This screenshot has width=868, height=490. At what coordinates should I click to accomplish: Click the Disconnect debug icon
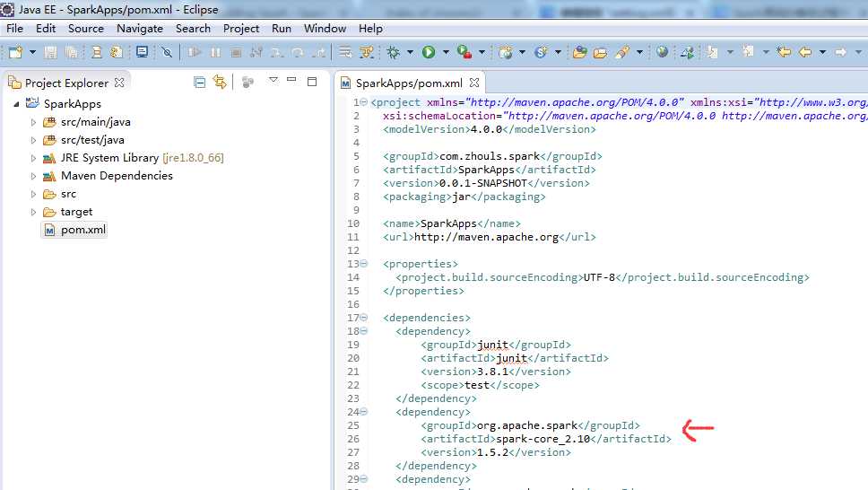click(256, 52)
